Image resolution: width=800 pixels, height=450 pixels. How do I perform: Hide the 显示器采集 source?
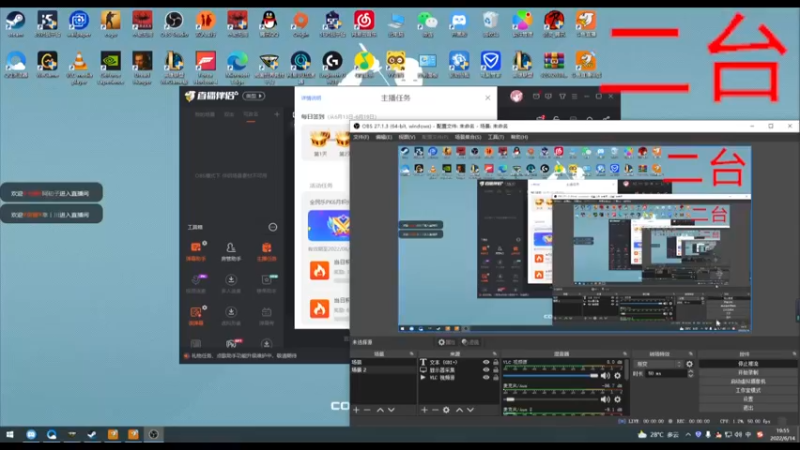pyautogui.click(x=486, y=370)
